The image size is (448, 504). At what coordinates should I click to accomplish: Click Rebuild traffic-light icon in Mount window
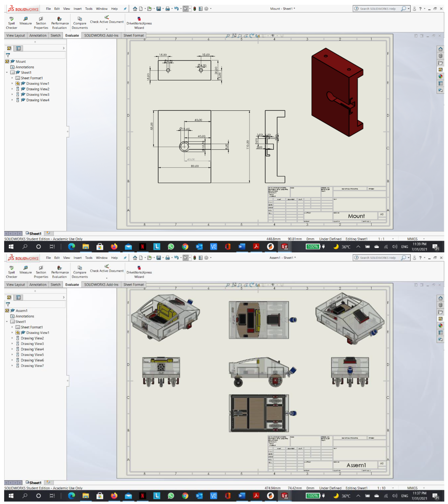(x=195, y=9)
